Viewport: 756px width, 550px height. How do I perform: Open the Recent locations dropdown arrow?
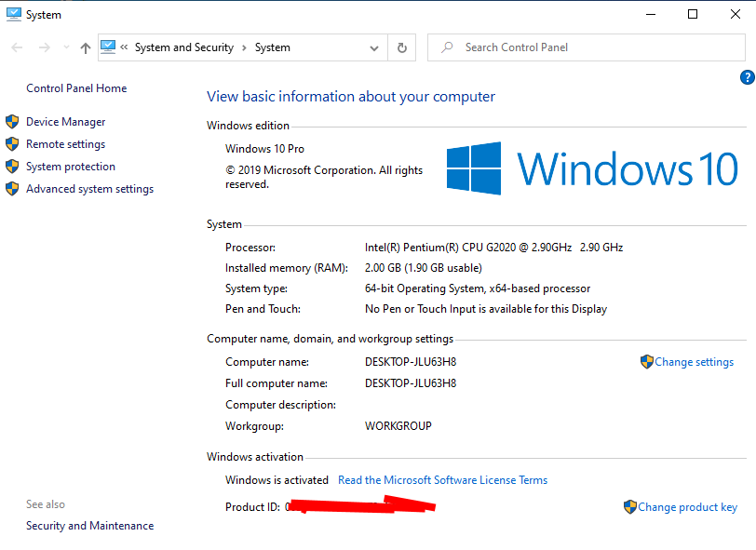pos(66,47)
